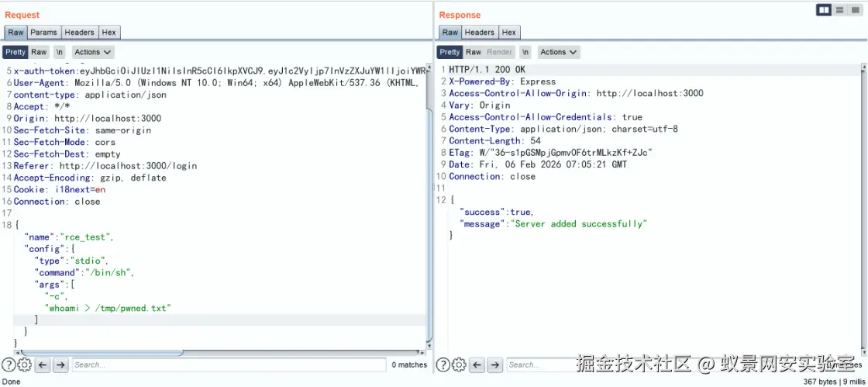The height and width of the screenshot is (387, 868).
Task: Switch to top-bottom stacked layout
Action: 840,10
